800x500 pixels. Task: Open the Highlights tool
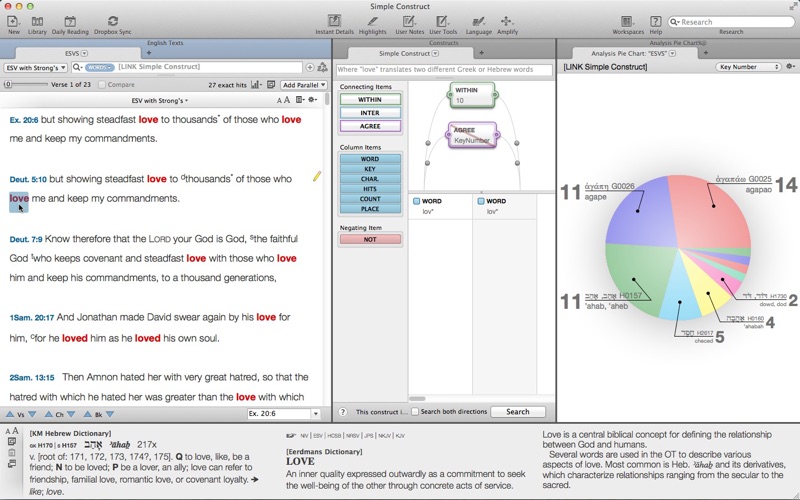click(x=372, y=23)
